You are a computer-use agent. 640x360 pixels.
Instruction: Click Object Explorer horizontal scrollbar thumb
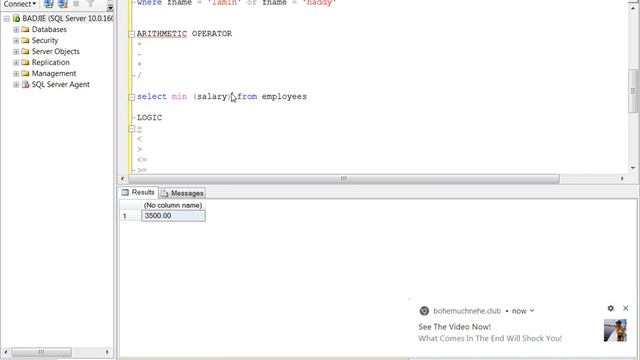[x=42, y=352]
